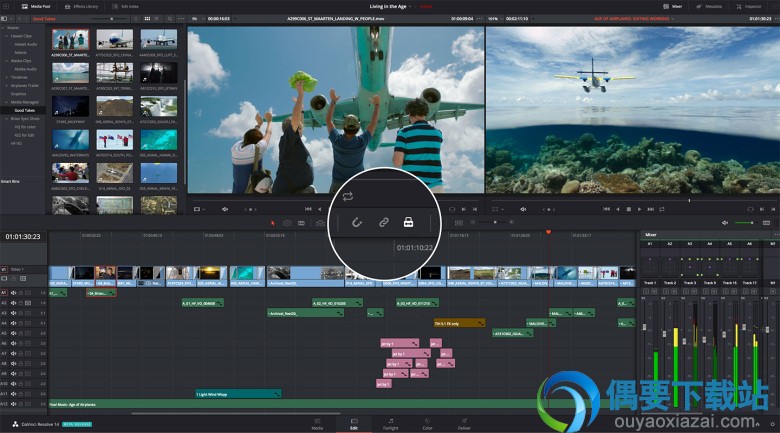780x433 pixels.
Task: Open the timeline viewer zoom percentage dropdown
Action: click(x=495, y=18)
